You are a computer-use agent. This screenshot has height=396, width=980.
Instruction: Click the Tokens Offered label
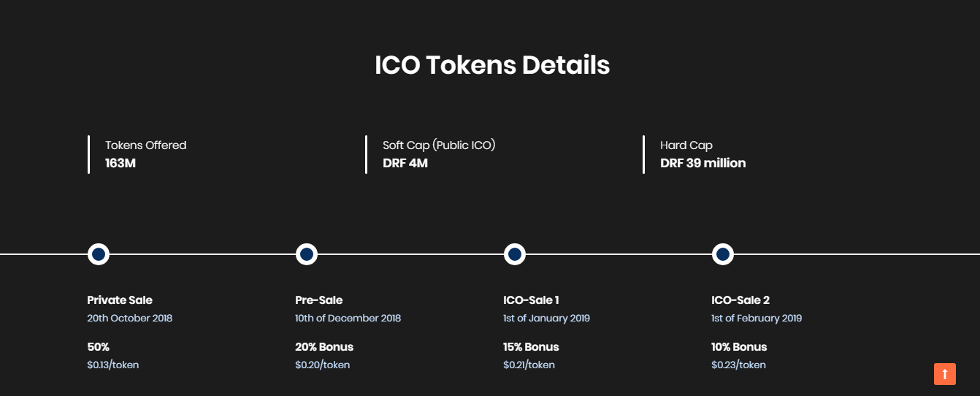[145, 145]
